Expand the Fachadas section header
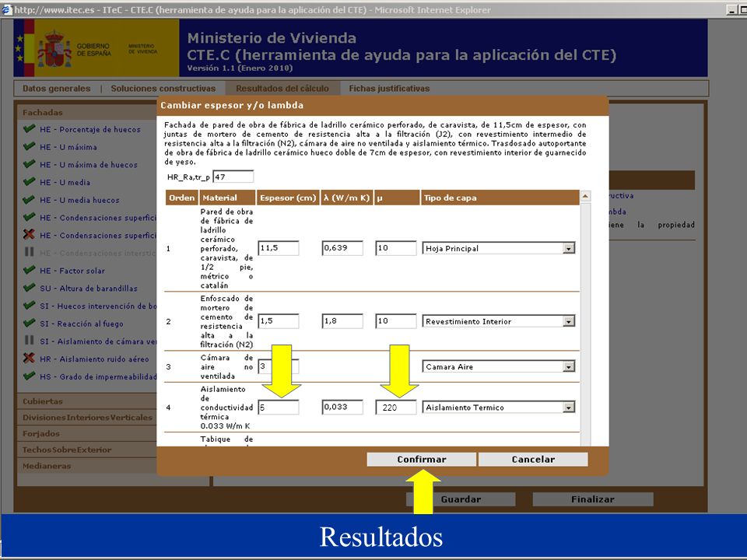 (x=89, y=112)
